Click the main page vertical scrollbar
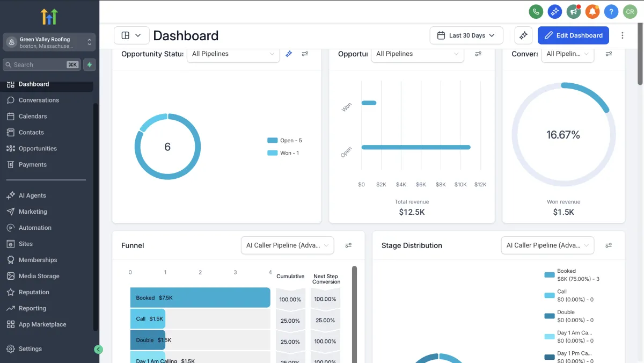644x363 pixels. [640, 54]
